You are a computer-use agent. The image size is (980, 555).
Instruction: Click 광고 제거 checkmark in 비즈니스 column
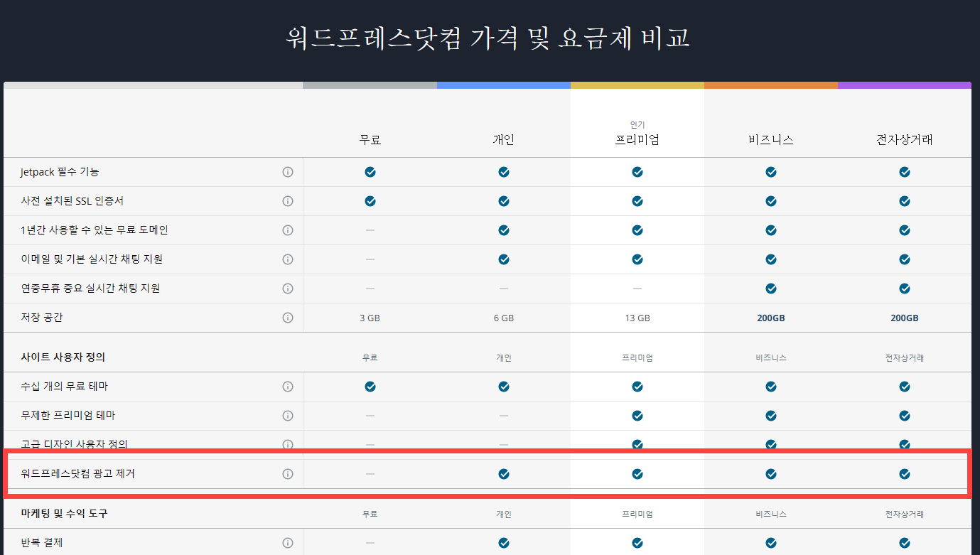point(771,474)
